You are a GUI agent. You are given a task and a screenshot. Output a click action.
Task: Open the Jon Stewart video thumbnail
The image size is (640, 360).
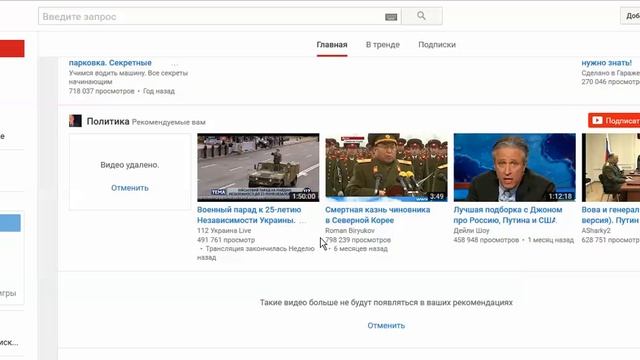(x=515, y=167)
